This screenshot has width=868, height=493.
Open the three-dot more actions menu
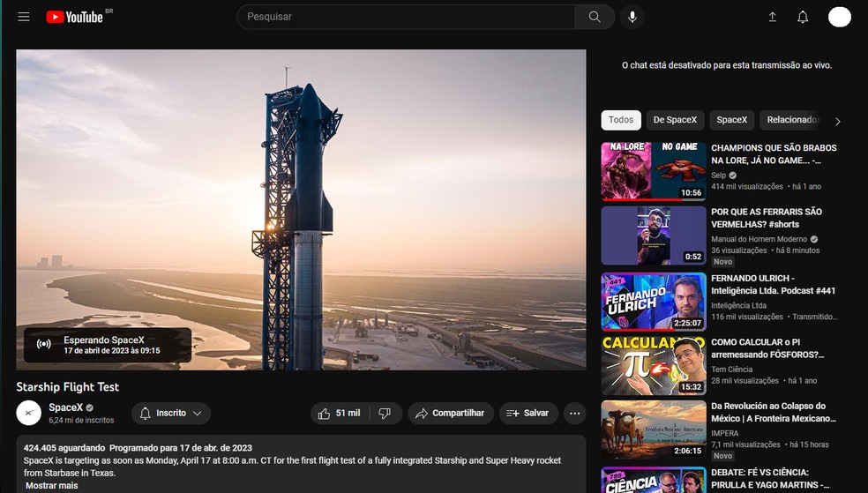tap(574, 414)
